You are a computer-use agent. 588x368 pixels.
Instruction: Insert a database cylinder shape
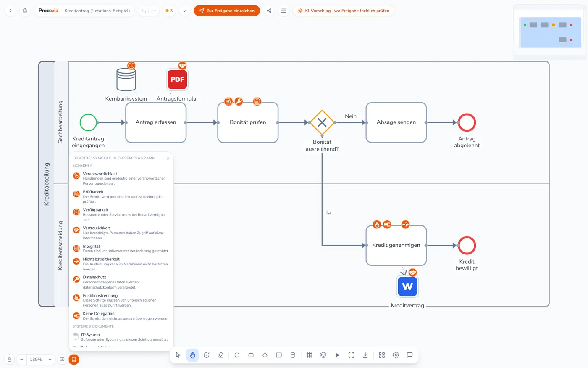293,355
